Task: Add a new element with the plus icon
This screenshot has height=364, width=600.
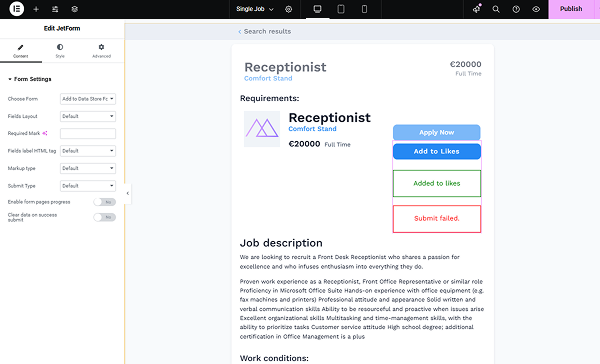Action: (x=36, y=9)
